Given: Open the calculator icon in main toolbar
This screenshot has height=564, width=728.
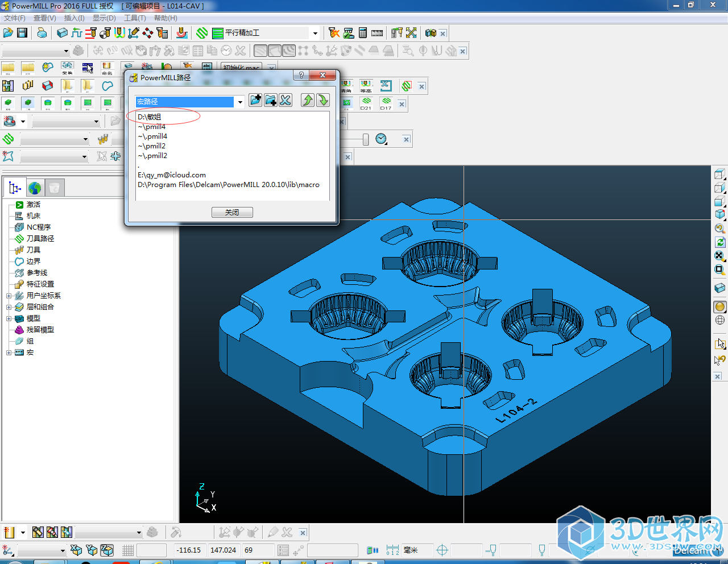Looking at the screenshot, I should tap(363, 33).
